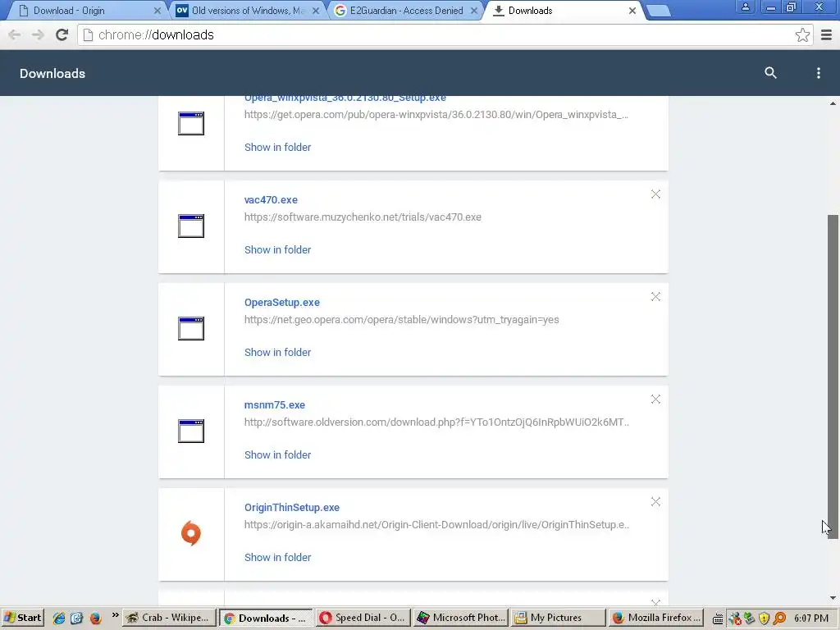Click the on-screen keyboard tray icon

click(718, 619)
